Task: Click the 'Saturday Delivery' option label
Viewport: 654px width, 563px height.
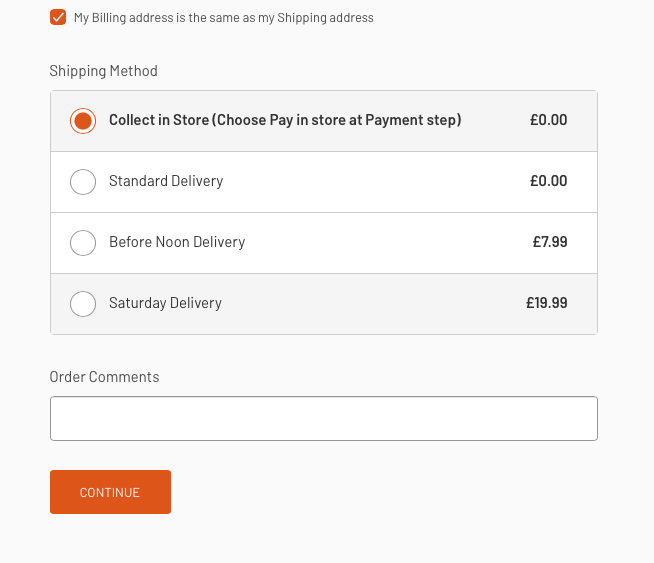Action: [x=165, y=303]
